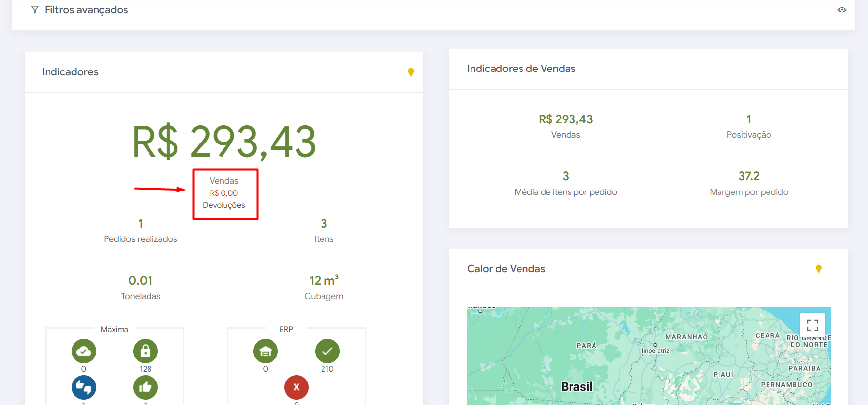Click the Brasil label on the map

coord(576,387)
